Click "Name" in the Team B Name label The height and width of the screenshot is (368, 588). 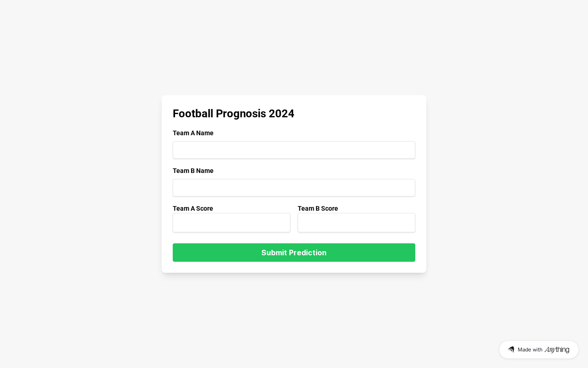[205, 171]
